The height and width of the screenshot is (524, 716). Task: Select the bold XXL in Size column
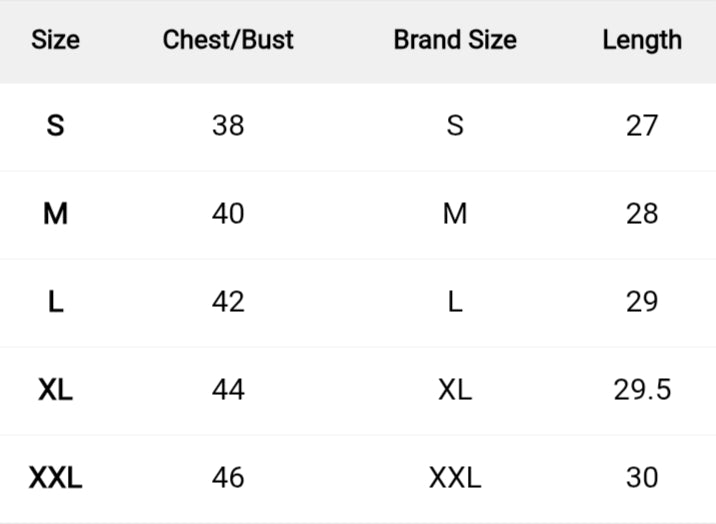[x=55, y=478]
